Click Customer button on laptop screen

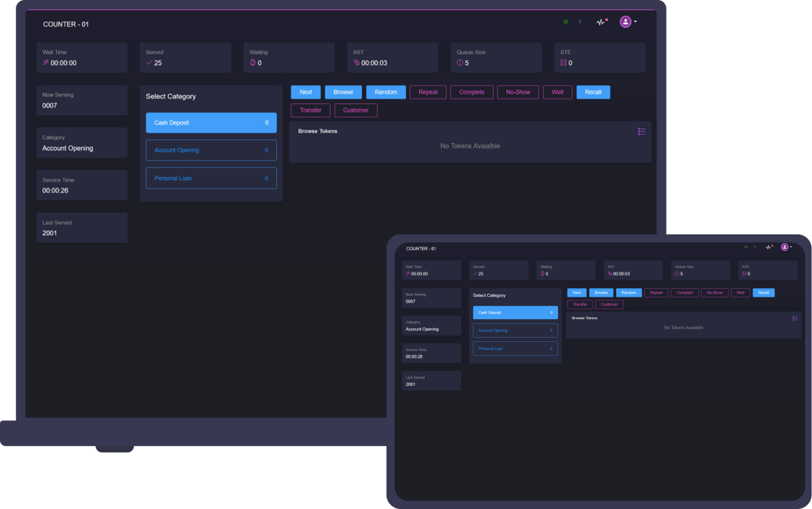[x=356, y=110]
